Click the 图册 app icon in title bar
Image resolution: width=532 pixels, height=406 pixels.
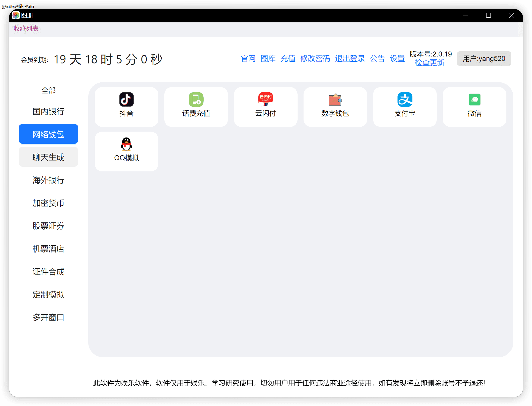tap(16, 15)
